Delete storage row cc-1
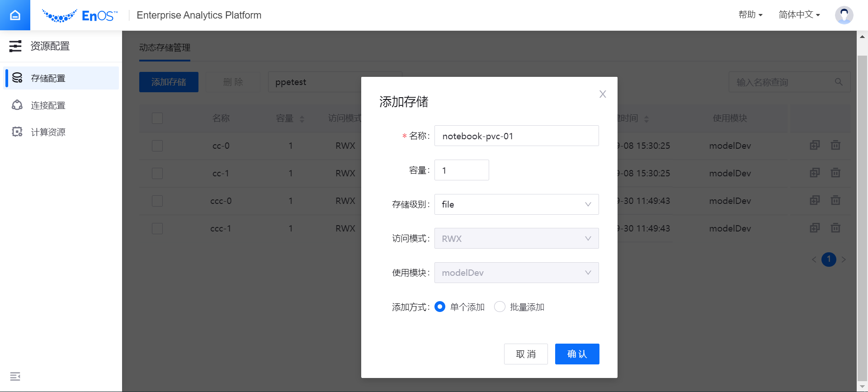The height and width of the screenshot is (392, 868). pyautogui.click(x=835, y=173)
